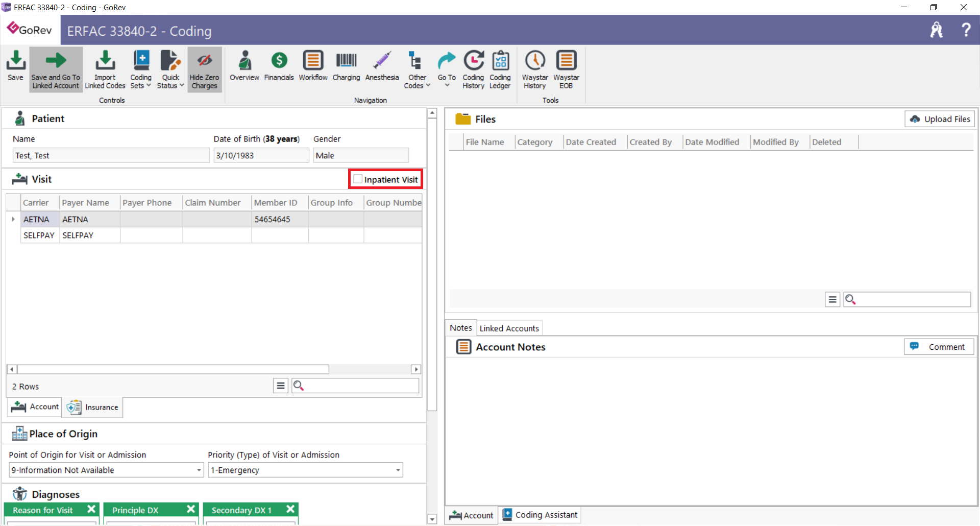Click the visit grid search box
The height and width of the screenshot is (526, 980).
click(355, 386)
